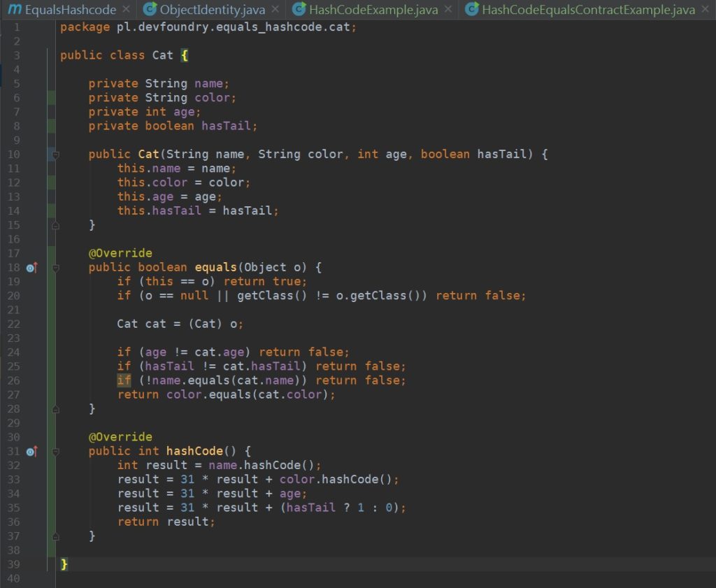Open the HashCodeEqualsContractExample.java tab

589,10
